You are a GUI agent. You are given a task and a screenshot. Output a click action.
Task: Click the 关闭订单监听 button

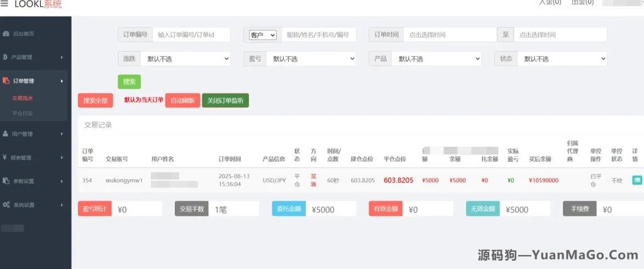[226, 101]
